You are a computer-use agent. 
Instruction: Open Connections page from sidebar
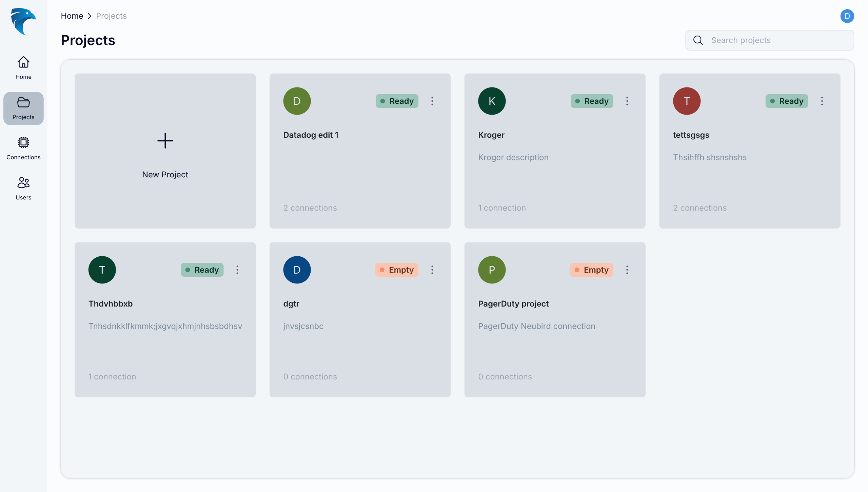click(x=23, y=148)
